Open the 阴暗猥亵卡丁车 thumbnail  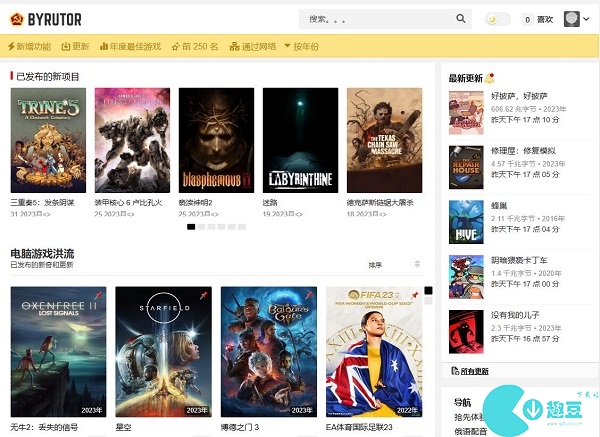(x=466, y=277)
